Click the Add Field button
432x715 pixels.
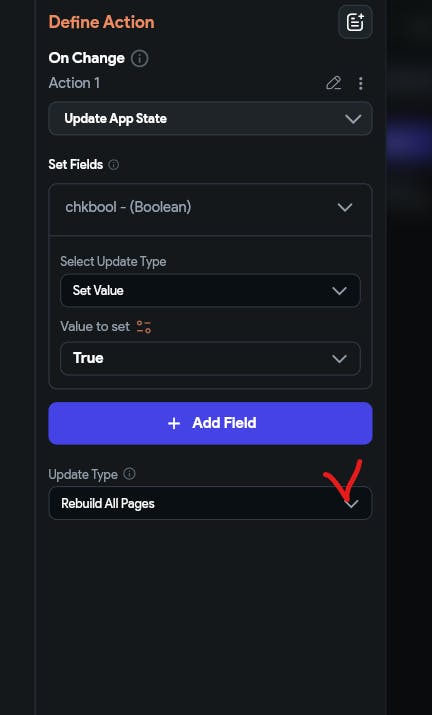point(210,423)
